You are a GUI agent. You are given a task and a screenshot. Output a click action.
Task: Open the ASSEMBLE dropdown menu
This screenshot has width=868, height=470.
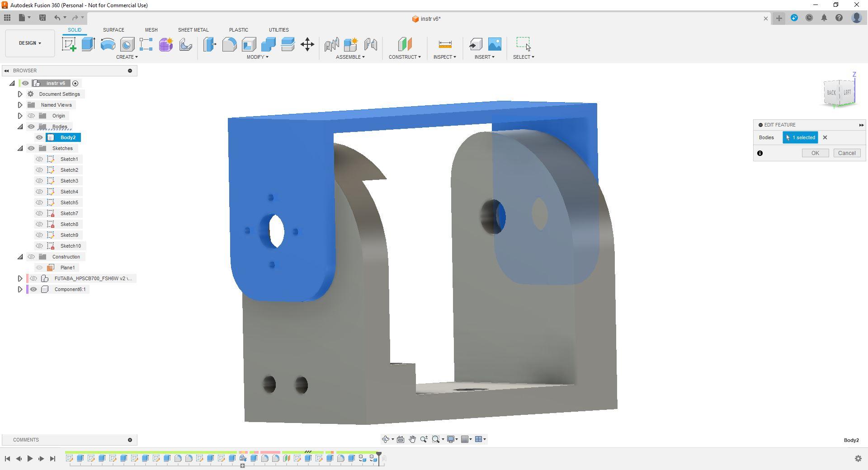pyautogui.click(x=350, y=57)
